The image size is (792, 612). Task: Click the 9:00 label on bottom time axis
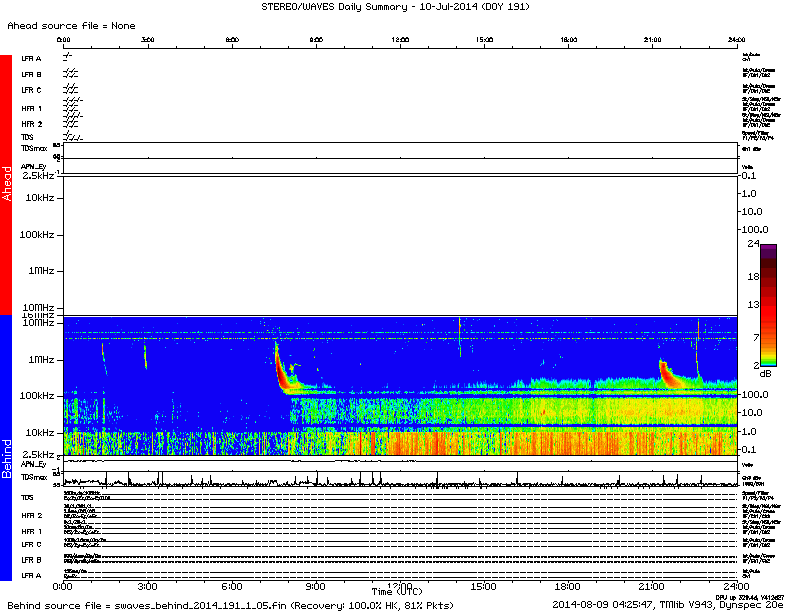point(315,587)
